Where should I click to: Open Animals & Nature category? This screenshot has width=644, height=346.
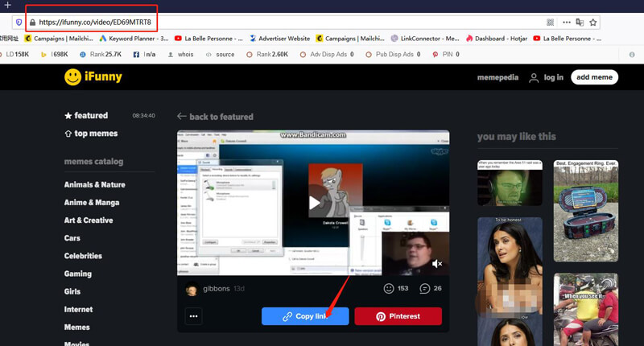(94, 185)
